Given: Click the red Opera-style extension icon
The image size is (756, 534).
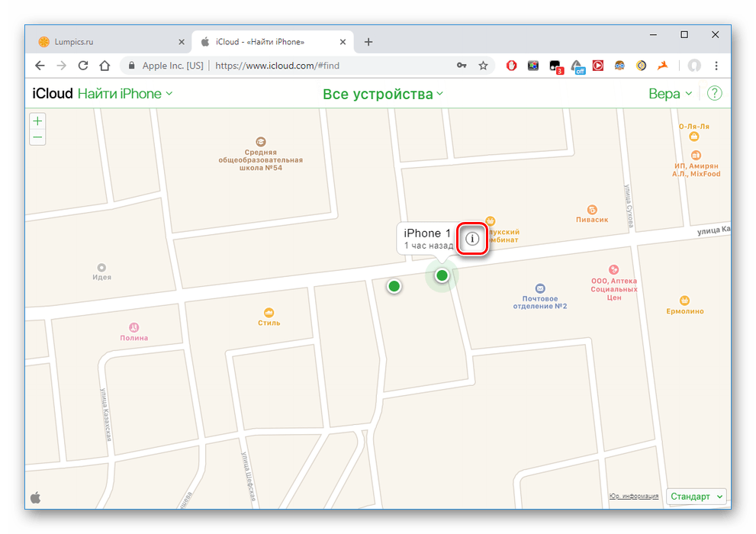Looking at the screenshot, I should (x=512, y=66).
